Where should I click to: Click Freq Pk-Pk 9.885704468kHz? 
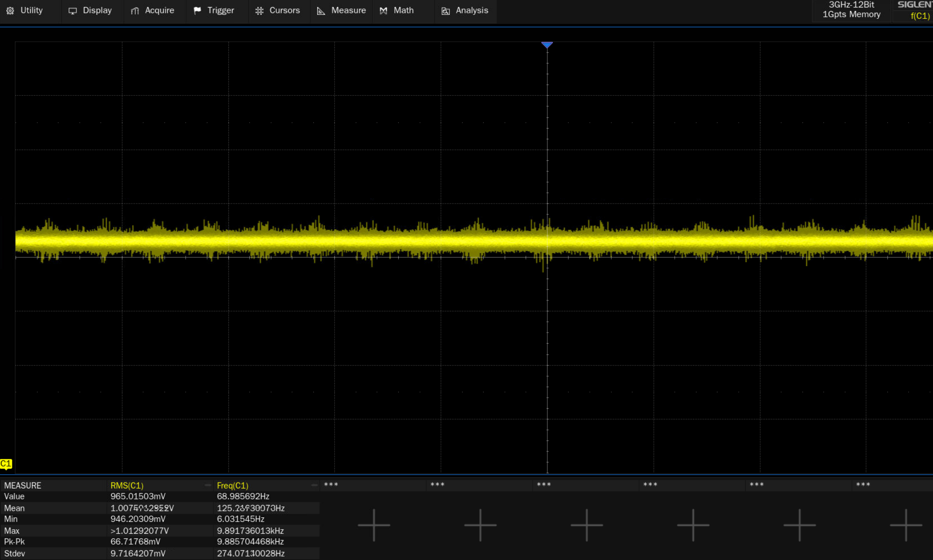(250, 542)
